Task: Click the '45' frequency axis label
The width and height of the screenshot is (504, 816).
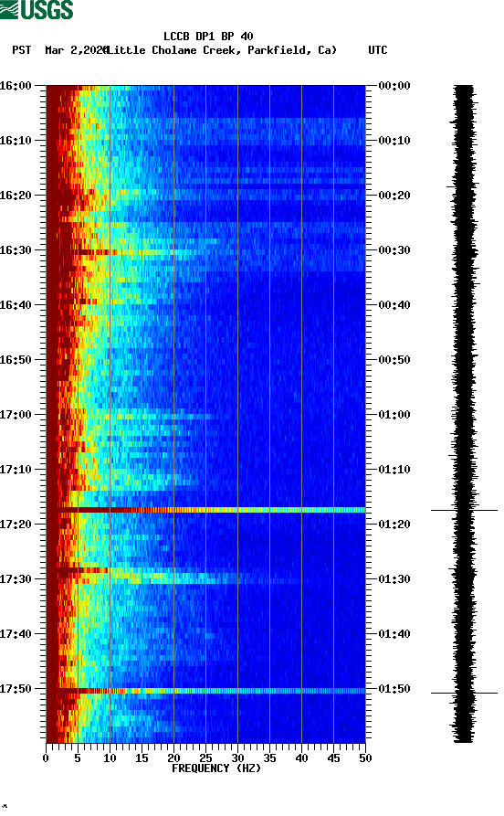Action: pos(333,758)
